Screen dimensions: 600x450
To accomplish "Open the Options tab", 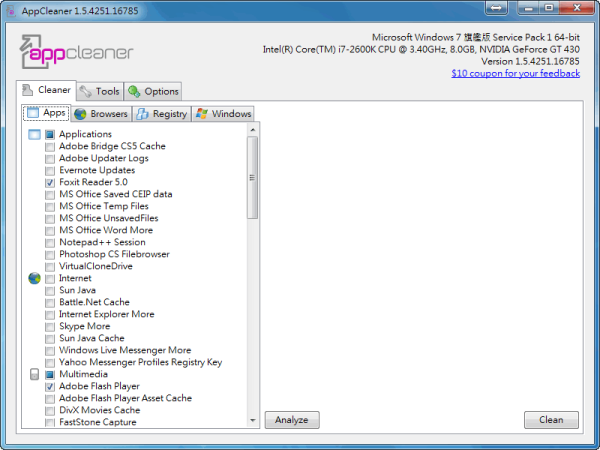I will click(x=153, y=91).
